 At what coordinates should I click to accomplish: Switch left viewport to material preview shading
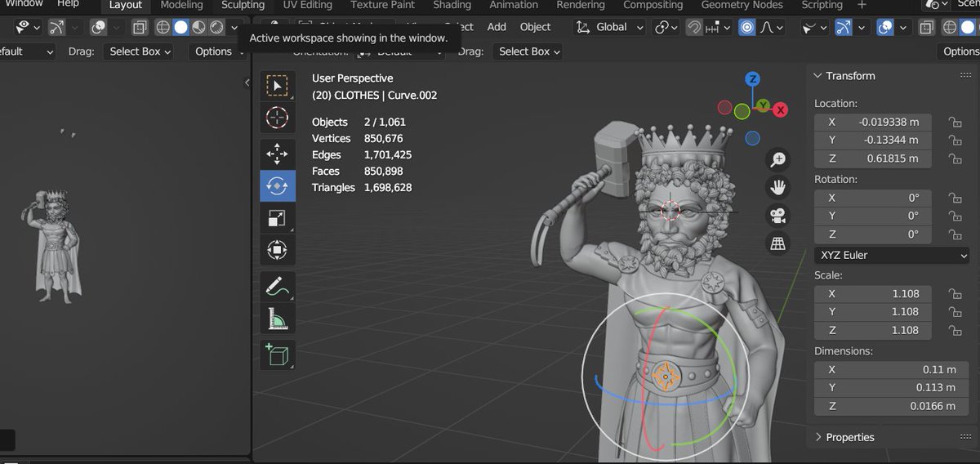tap(198, 27)
